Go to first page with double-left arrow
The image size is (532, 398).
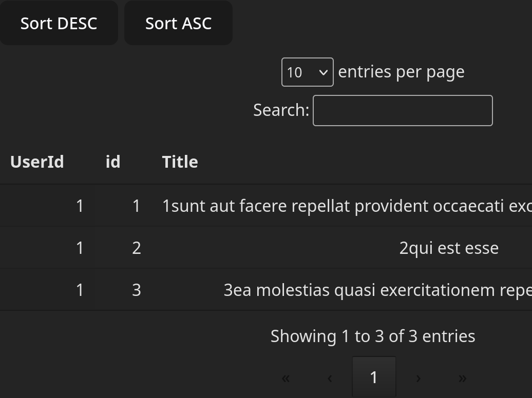click(286, 378)
